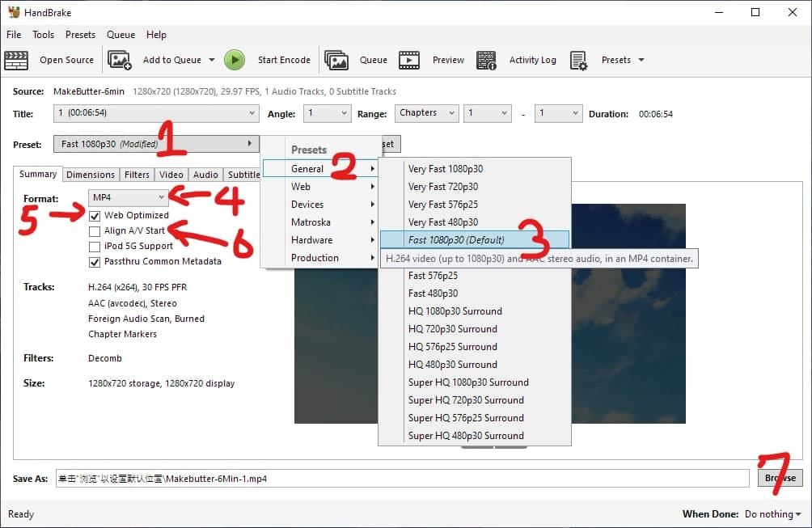This screenshot has height=528, width=812.
Task: Click the Save As file path field
Action: [x=402, y=479]
